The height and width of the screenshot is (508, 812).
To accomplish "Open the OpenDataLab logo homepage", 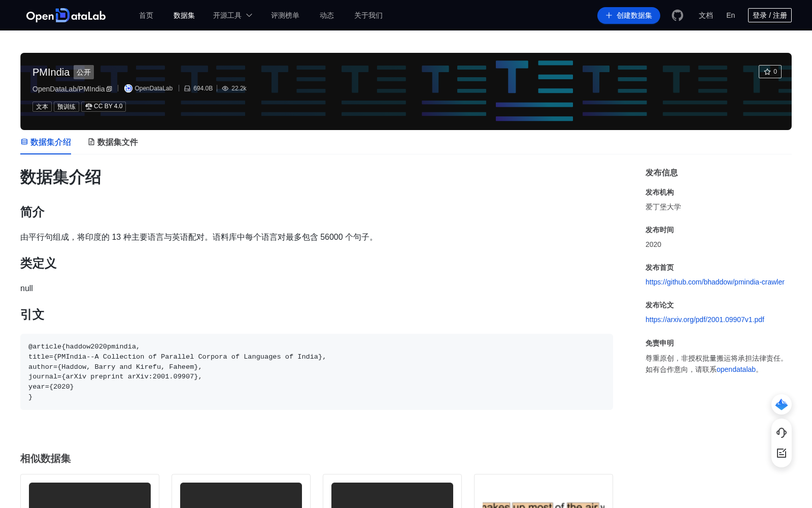I will [66, 15].
